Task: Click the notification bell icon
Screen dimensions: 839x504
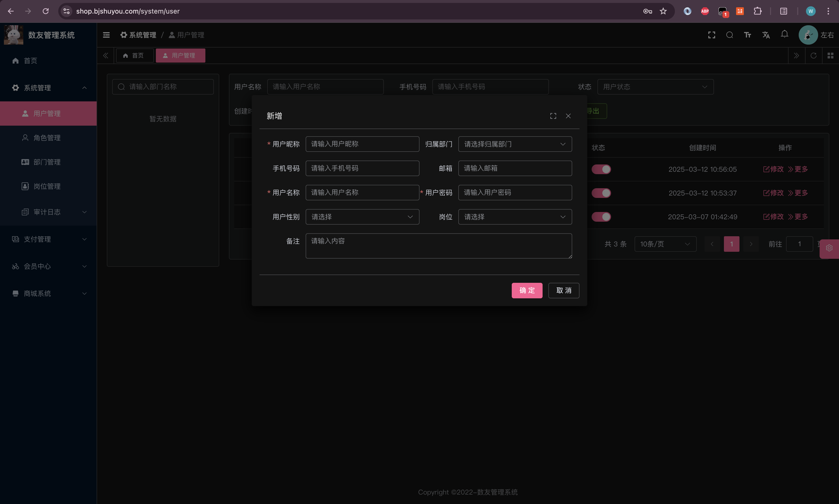Action: pos(784,34)
